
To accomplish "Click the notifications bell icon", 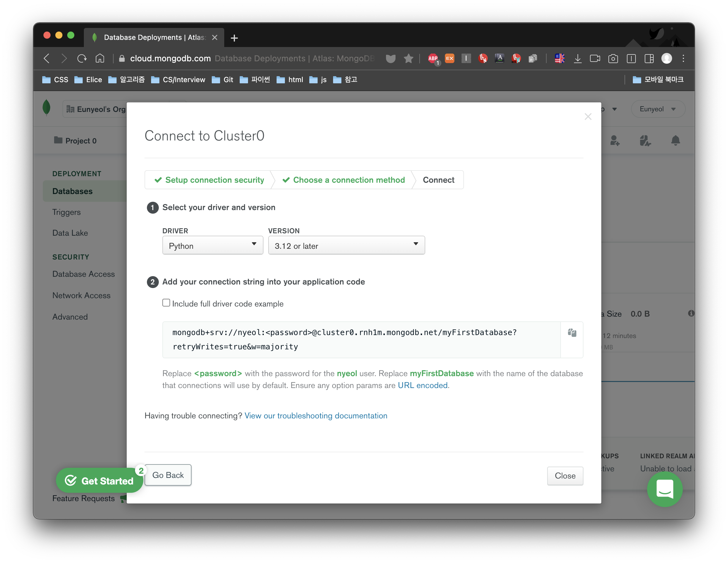I will (x=675, y=140).
